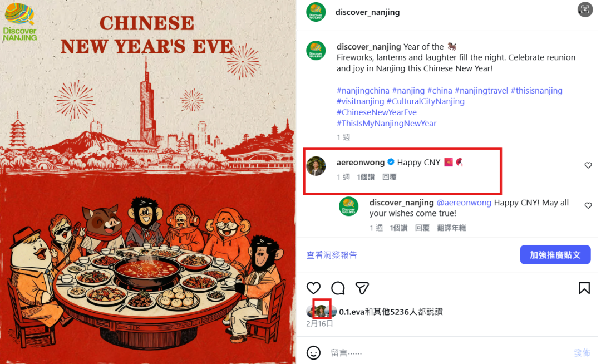Open the emoji picker smiley icon

313,352
